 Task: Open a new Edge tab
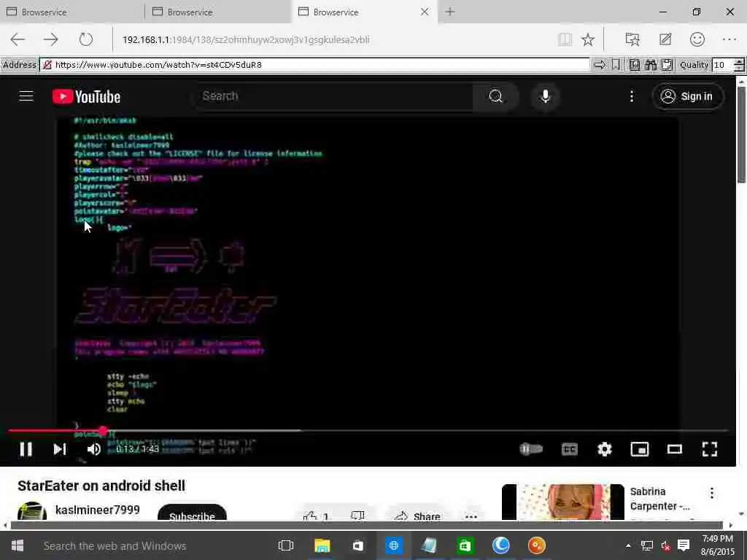(450, 12)
